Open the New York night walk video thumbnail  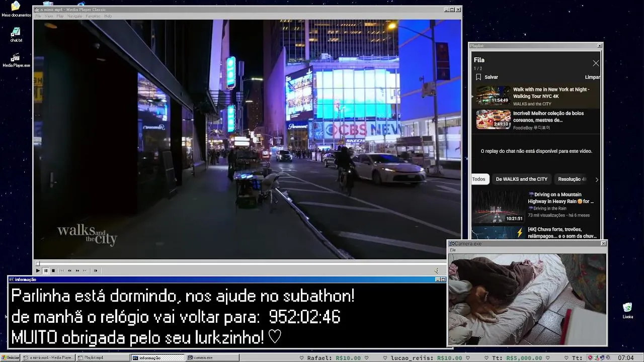(494, 96)
